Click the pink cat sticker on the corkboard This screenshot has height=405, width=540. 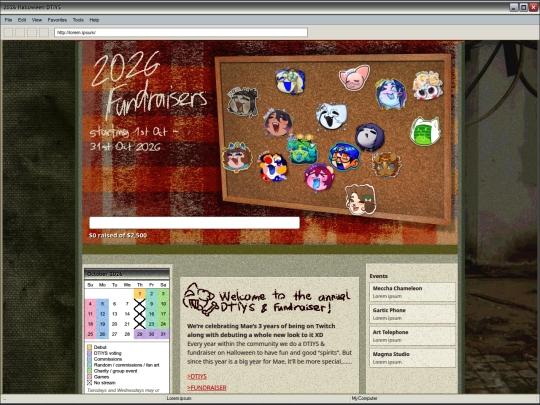click(354, 78)
